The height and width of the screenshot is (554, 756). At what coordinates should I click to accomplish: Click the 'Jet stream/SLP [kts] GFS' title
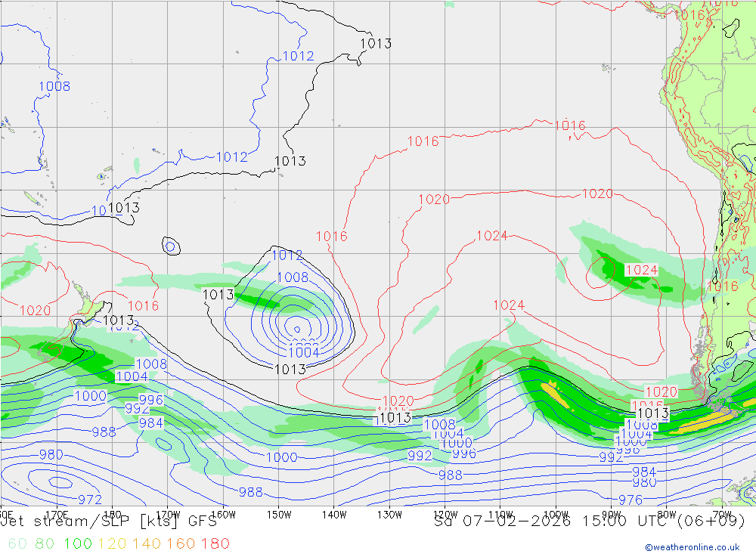pyautogui.click(x=108, y=522)
